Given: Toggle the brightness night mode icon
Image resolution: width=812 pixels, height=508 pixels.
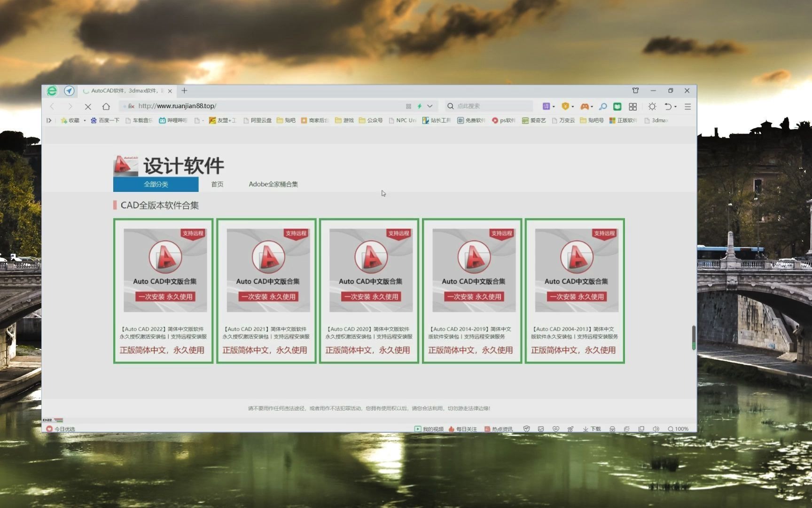Looking at the screenshot, I should tap(652, 107).
